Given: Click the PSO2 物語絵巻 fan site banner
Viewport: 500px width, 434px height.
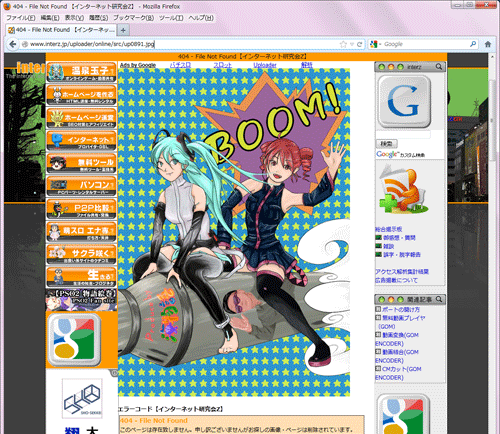Looking at the screenshot, I should (81, 300).
